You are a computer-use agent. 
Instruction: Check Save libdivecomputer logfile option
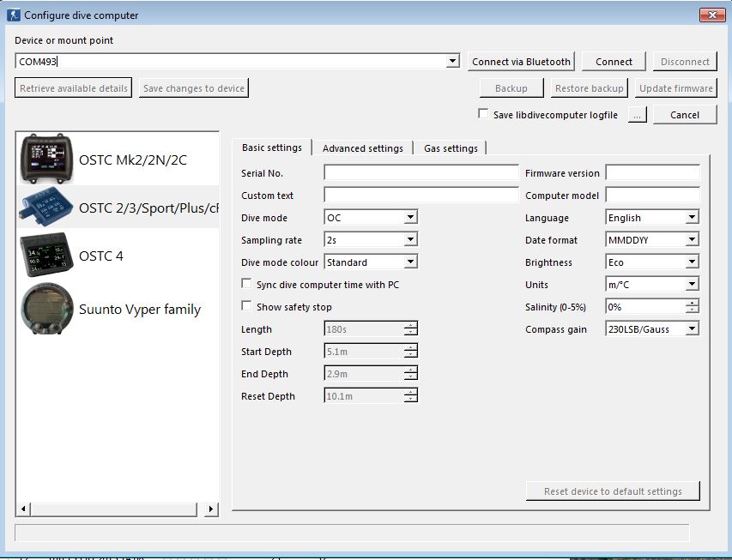[484, 114]
